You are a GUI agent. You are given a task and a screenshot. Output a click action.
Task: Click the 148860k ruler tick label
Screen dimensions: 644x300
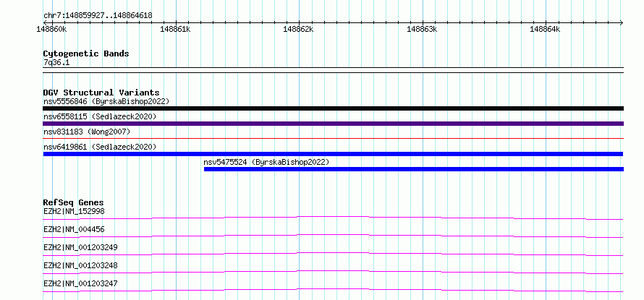click(52, 29)
